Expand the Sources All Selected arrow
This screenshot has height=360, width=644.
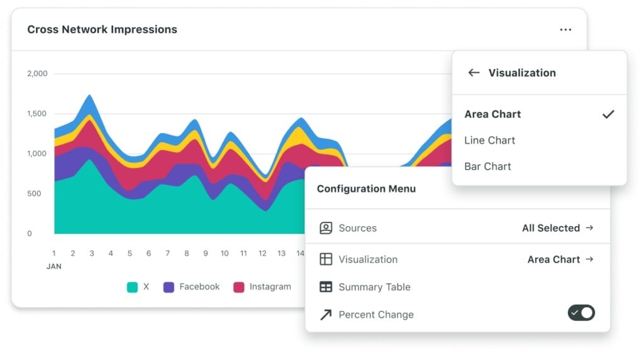(x=589, y=228)
